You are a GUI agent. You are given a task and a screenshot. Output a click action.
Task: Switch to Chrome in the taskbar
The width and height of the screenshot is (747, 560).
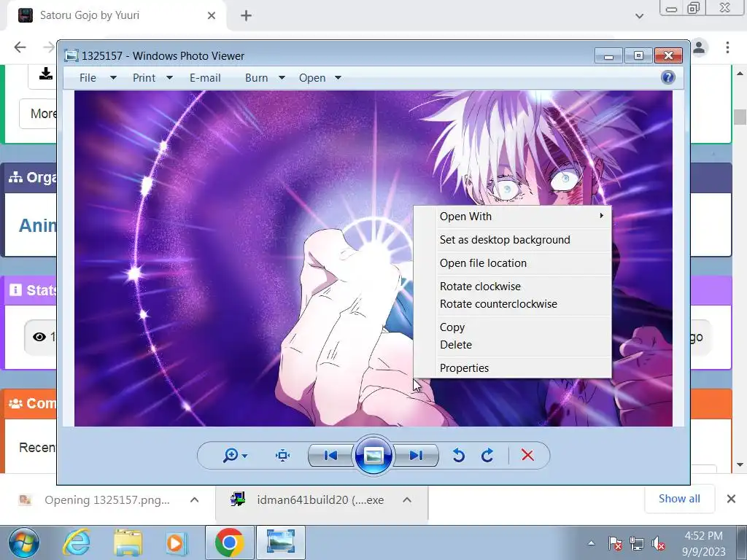[229, 542]
